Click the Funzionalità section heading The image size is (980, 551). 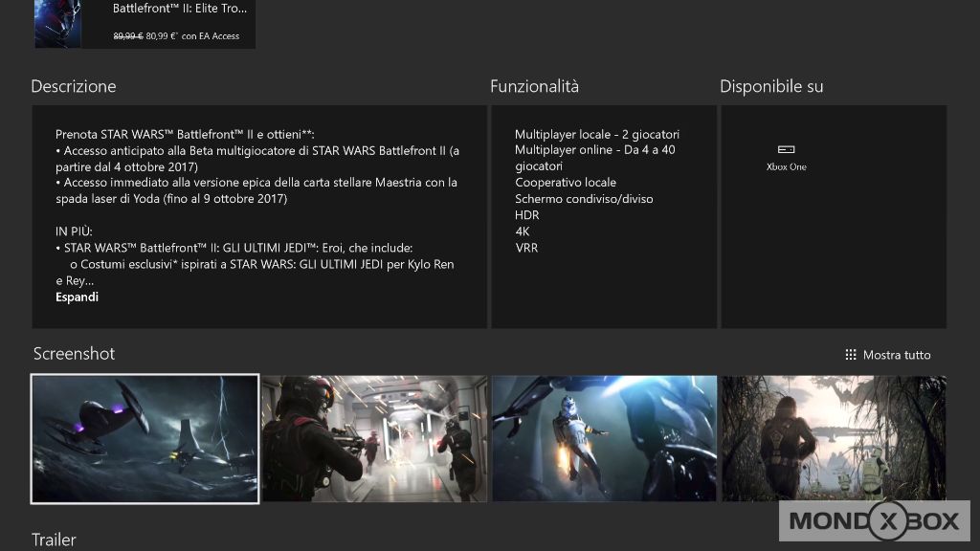pos(534,86)
